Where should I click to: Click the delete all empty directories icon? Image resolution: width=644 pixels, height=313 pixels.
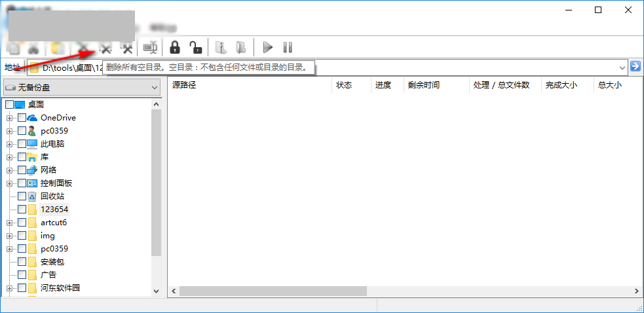pyautogui.click(x=106, y=48)
